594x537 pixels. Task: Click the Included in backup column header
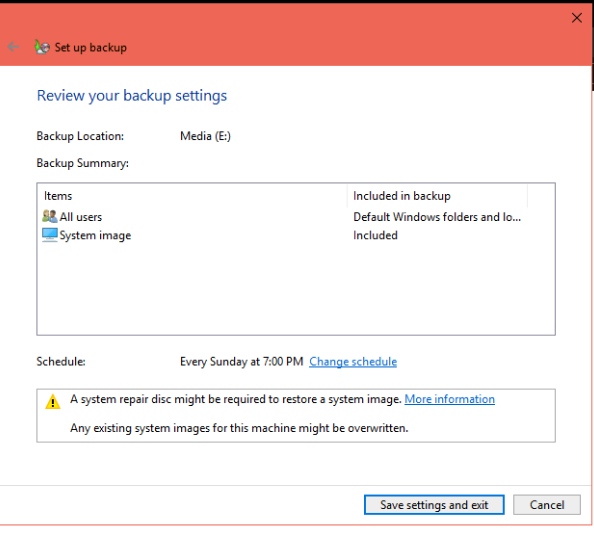[x=402, y=196]
